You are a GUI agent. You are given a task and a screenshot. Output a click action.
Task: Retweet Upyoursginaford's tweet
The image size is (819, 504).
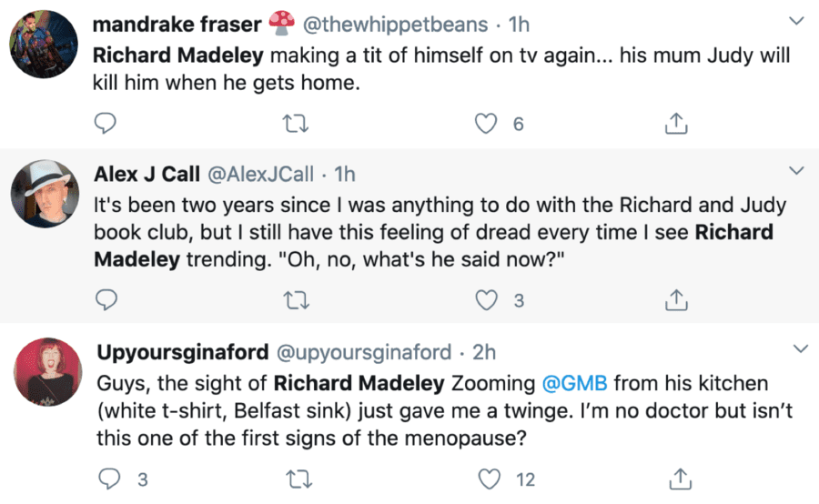click(298, 477)
